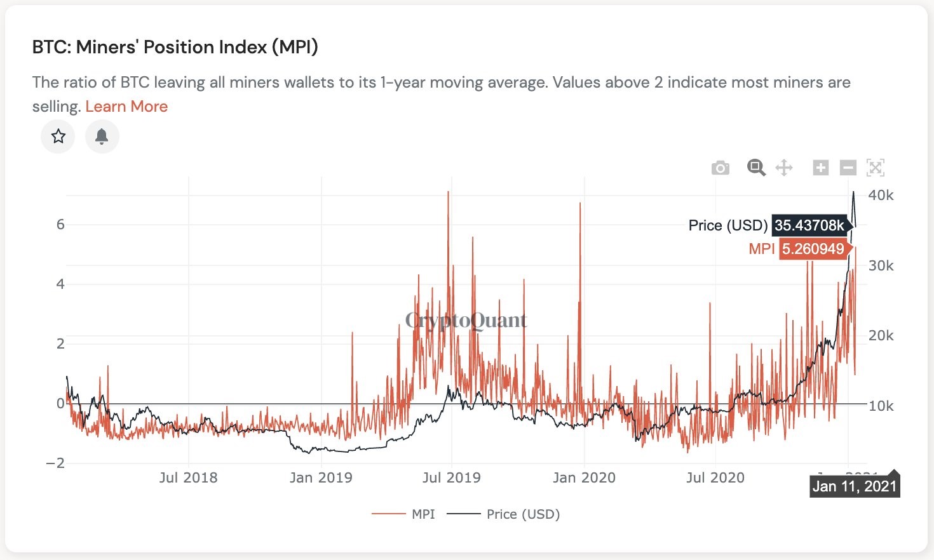Click the Jul 2019 axis label
The height and width of the screenshot is (560, 934).
(x=452, y=477)
